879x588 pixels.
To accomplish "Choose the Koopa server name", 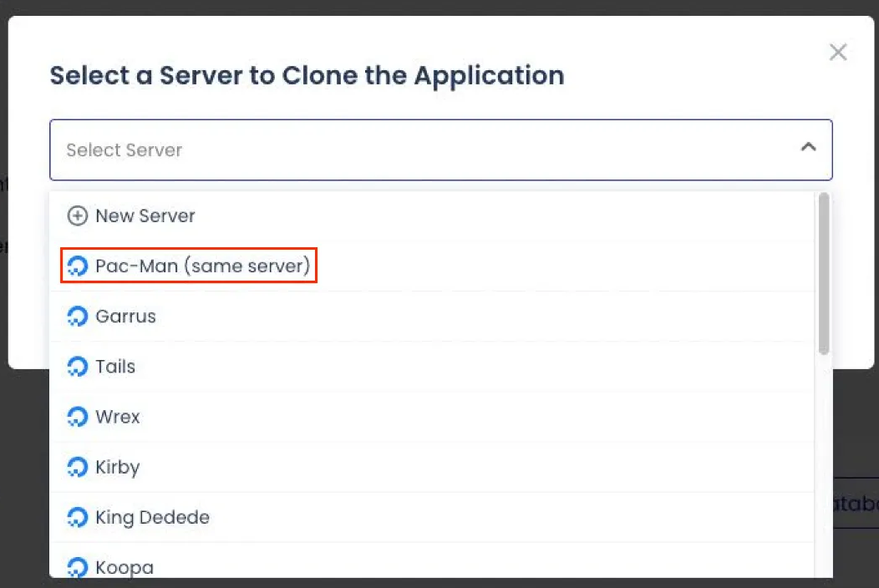I will point(124,567).
